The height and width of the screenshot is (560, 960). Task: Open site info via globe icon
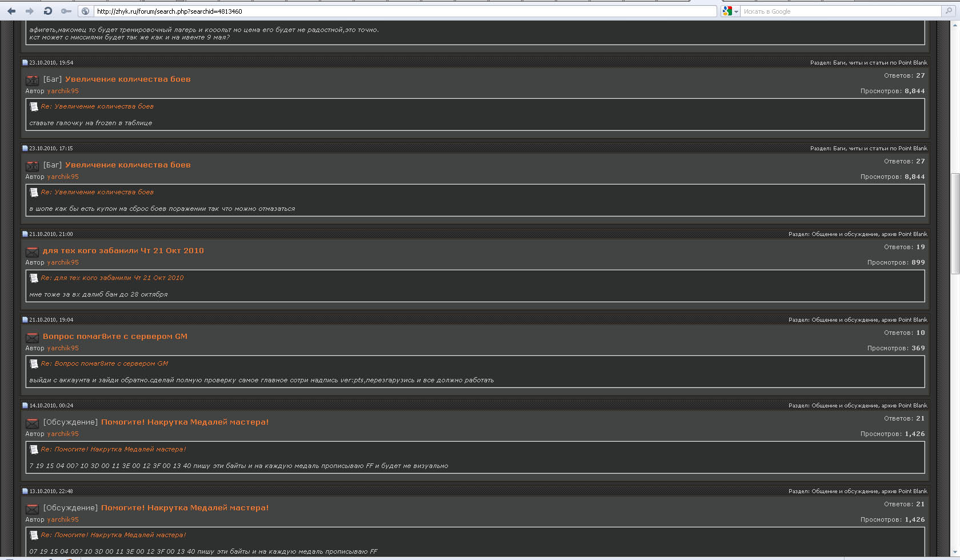point(86,11)
